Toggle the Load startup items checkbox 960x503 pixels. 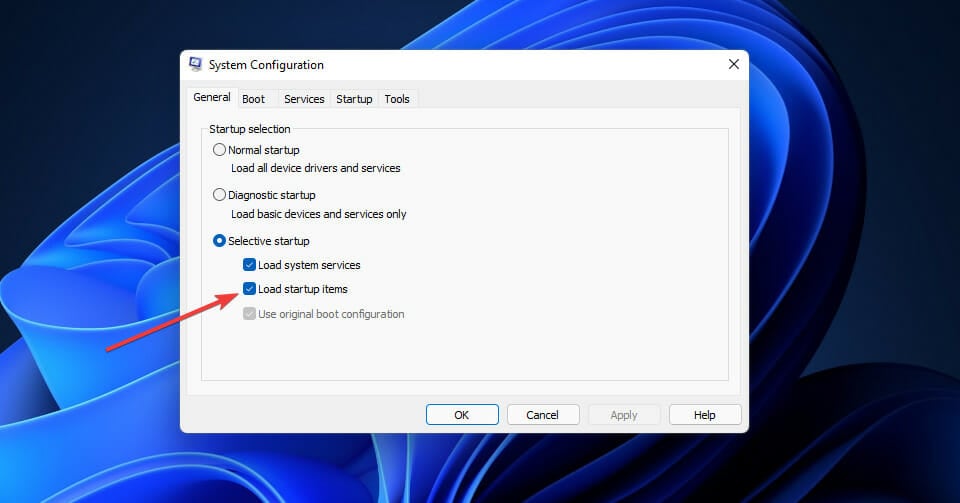click(x=249, y=289)
